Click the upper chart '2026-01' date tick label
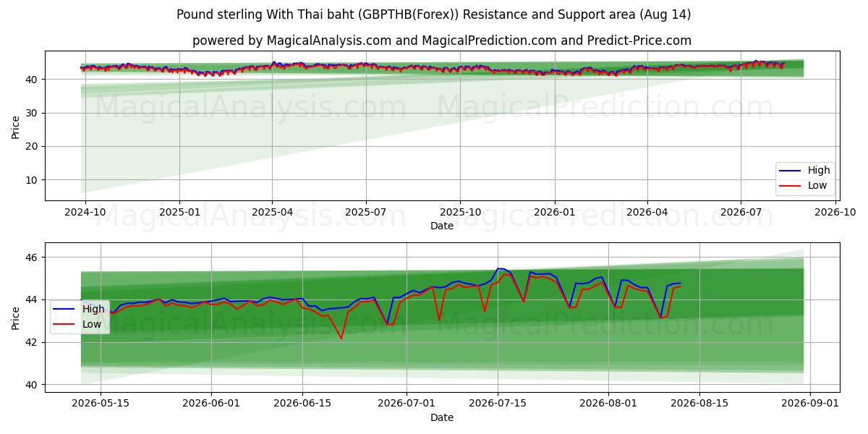The image size is (868, 434). (x=554, y=213)
